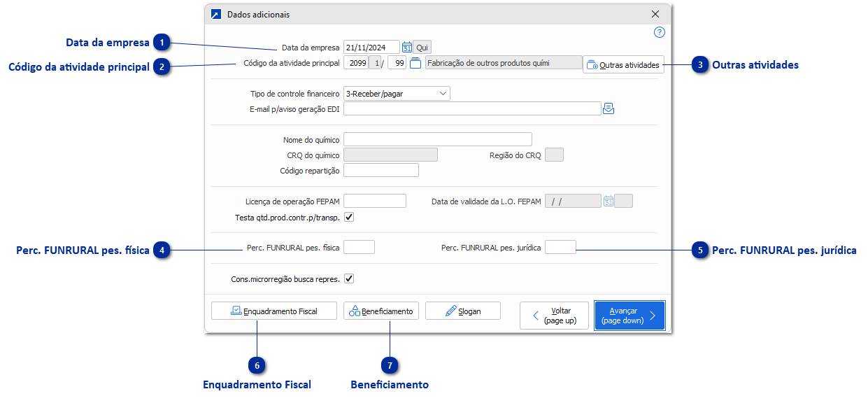Uncheck Cons.microrregião busca repres. checkbox
The width and height of the screenshot is (868, 403).
tap(349, 278)
